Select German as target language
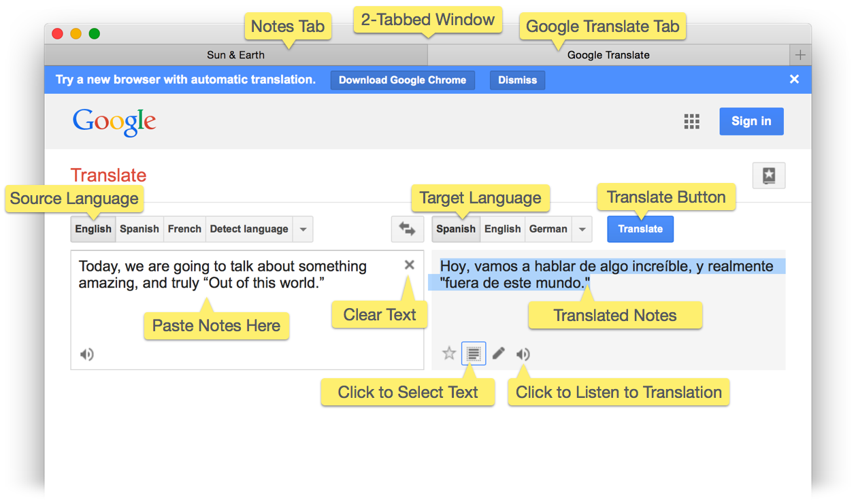This screenshot has width=856, height=504. coord(548,229)
